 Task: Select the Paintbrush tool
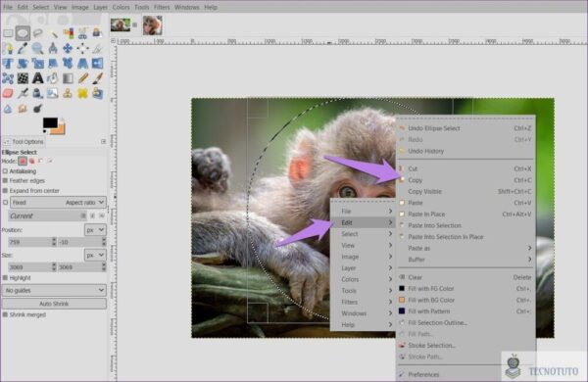point(97,78)
